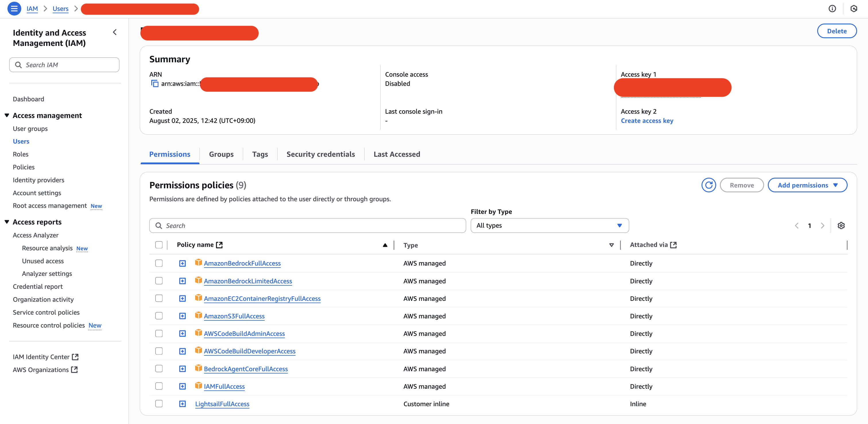Copy the ARN with the copy icon
868x424 pixels.
(155, 84)
